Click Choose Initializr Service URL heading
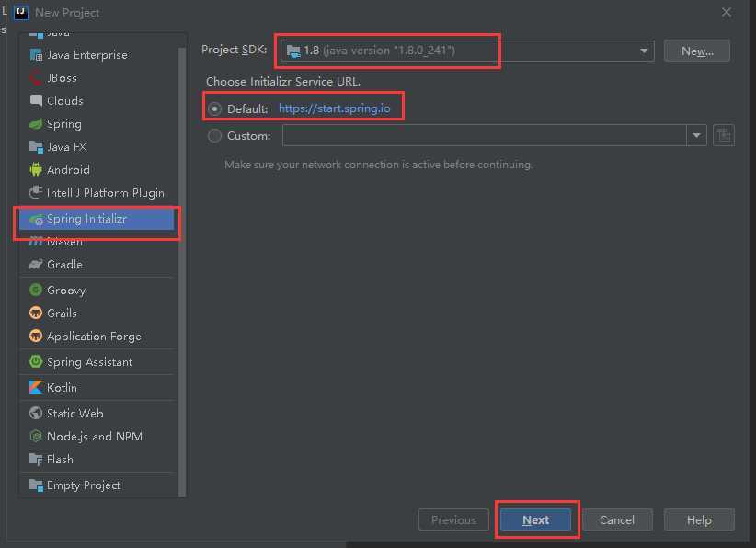Viewport: 756px width, 548px height. click(283, 82)
